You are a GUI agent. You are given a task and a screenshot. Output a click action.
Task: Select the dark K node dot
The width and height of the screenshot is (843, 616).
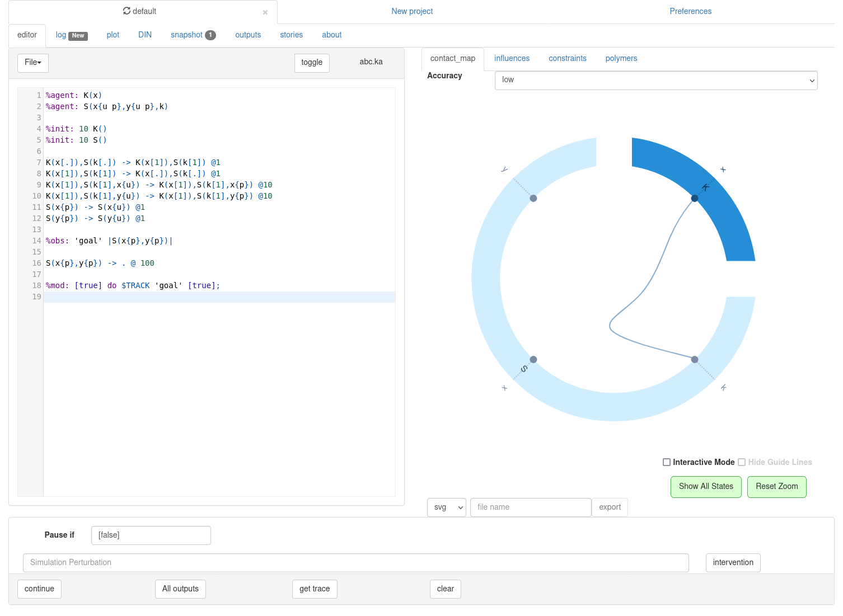tap(695, 198)
